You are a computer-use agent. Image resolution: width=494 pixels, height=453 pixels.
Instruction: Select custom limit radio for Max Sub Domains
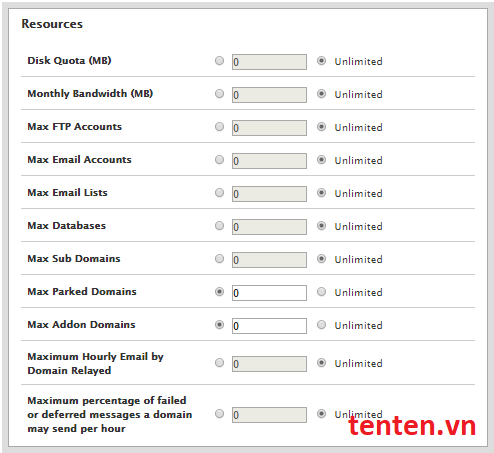coord(219,259)
